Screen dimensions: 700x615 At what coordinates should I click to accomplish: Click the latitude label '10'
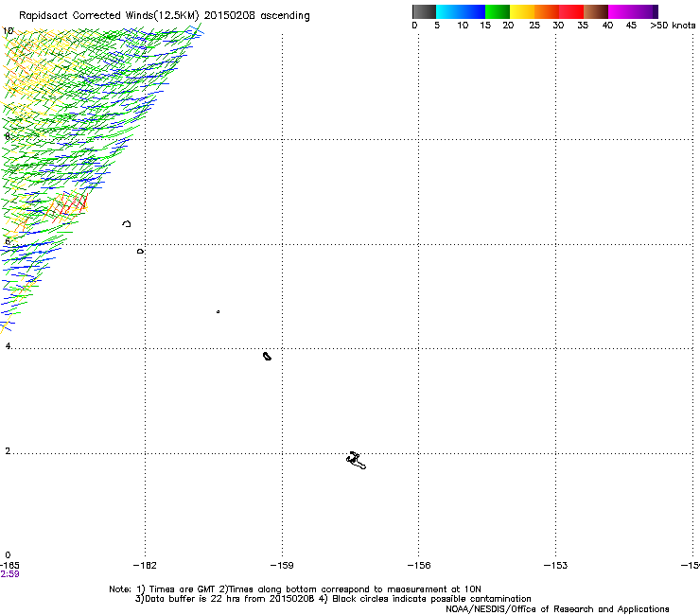coord(8,31)
